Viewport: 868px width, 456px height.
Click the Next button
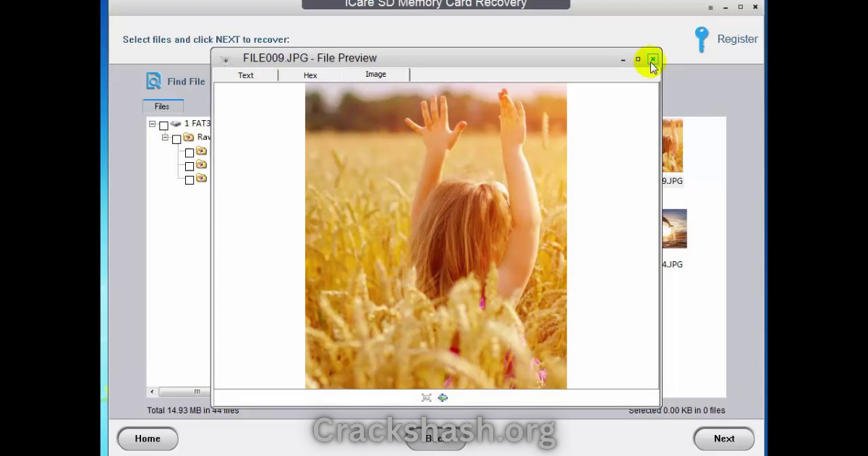point(724,439)
